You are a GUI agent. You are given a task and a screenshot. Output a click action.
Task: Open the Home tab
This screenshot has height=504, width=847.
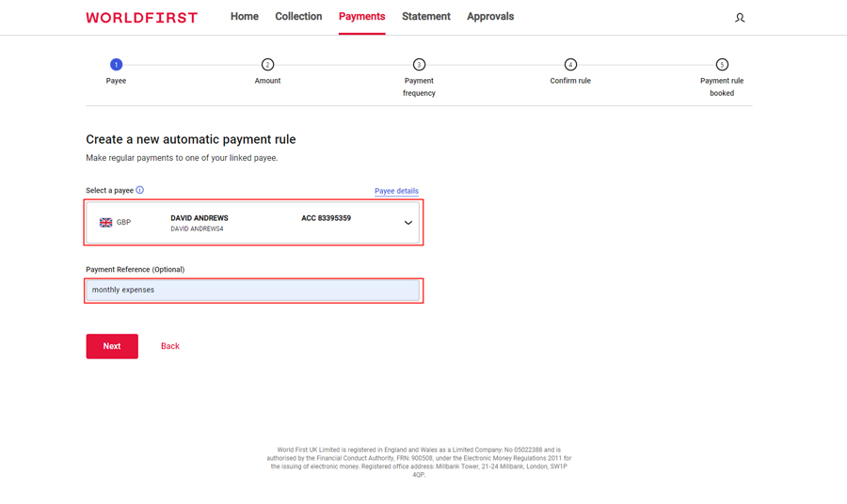(245, 17)
